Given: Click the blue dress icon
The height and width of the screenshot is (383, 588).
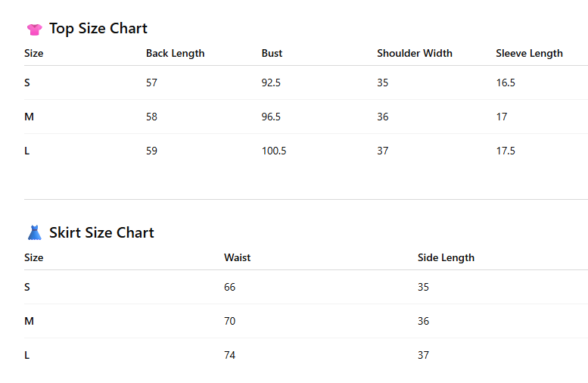Looking at the screenshot, I should (x=35, y=232).
